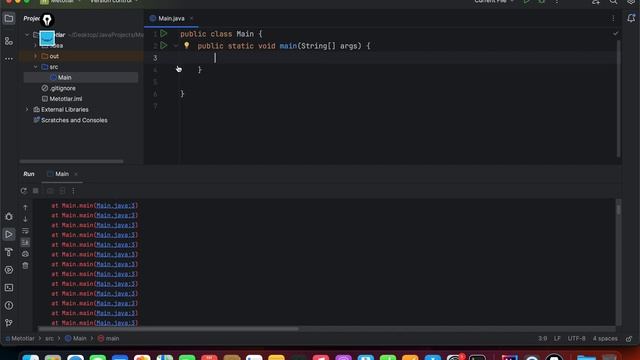Open the Project tool window folder icon
The width and height of the screenshot is (640, 360).
9,18
